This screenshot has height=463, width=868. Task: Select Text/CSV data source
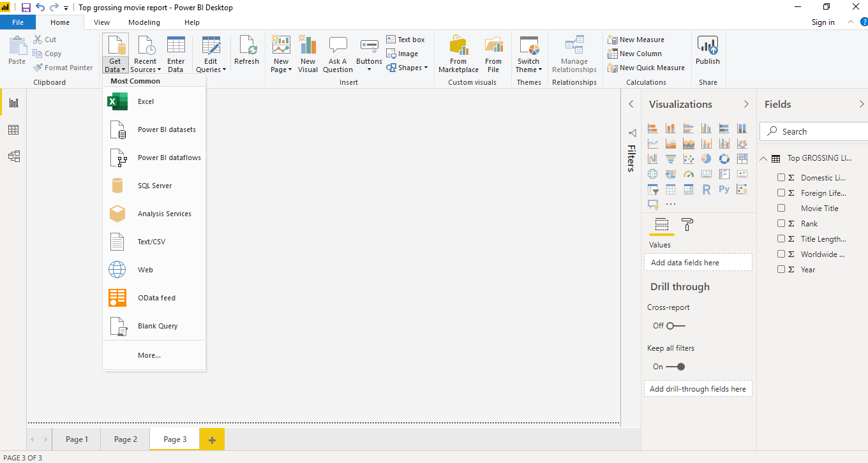tap(154, 242)
